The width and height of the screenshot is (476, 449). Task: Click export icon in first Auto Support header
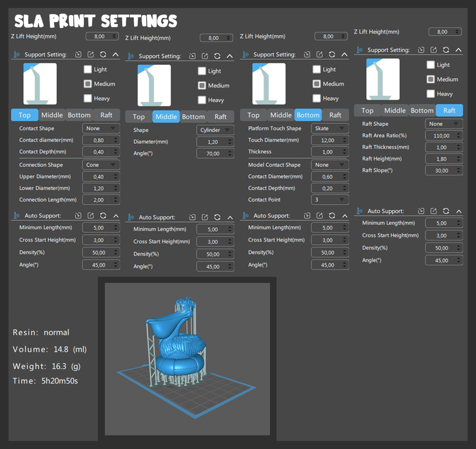tap(90, 216)
